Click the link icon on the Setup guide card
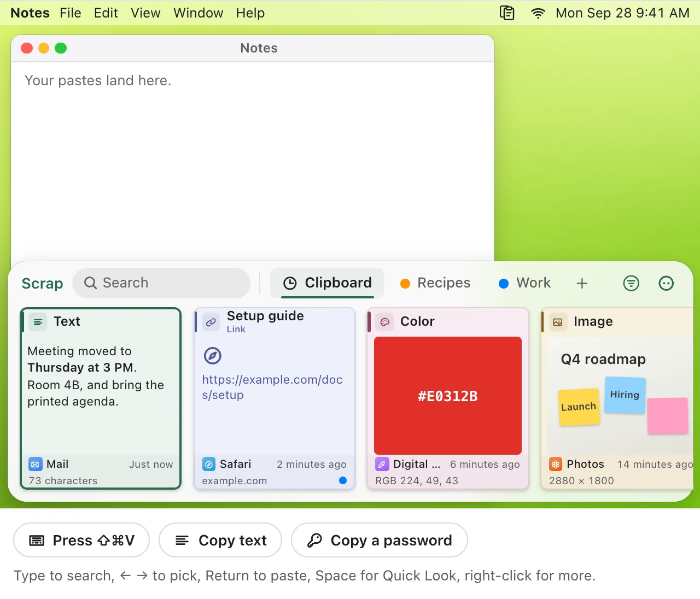 (x=211, y=322)
